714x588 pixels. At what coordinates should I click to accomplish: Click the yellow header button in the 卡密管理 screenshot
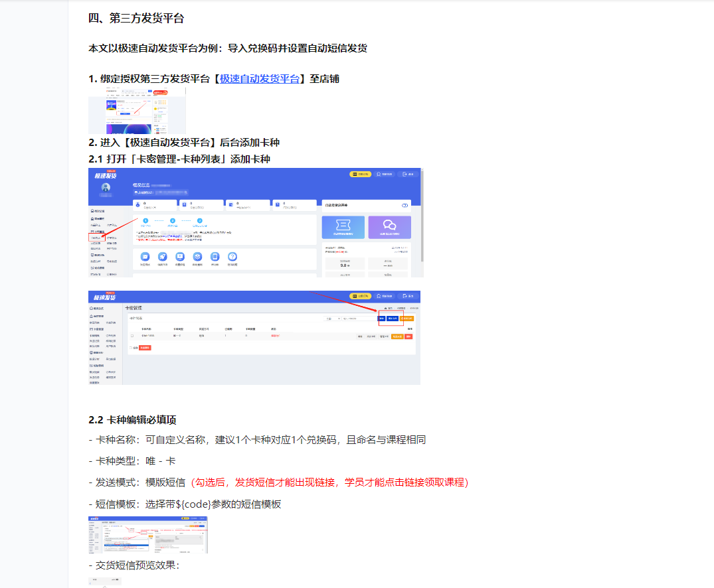[360, 296]
